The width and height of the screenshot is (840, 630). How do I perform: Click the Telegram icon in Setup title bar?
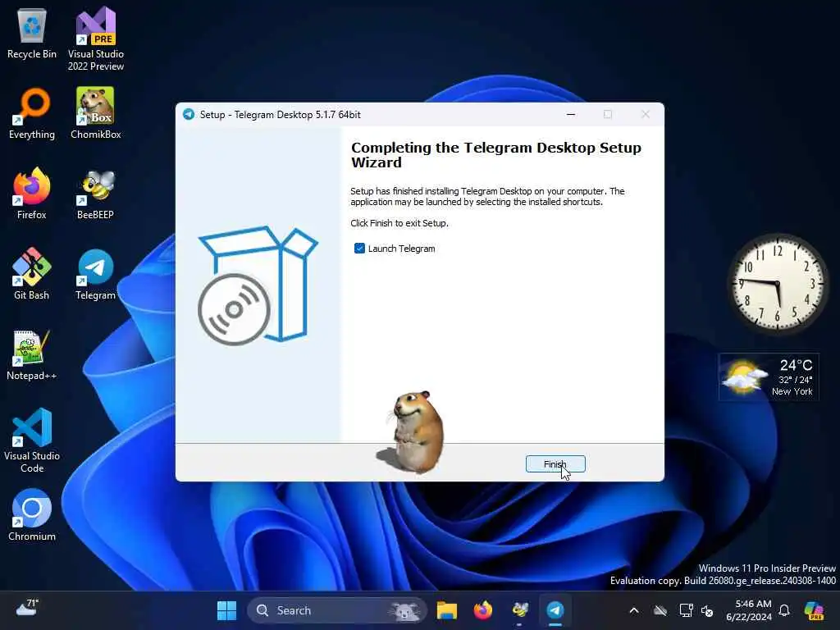(189, 114)
